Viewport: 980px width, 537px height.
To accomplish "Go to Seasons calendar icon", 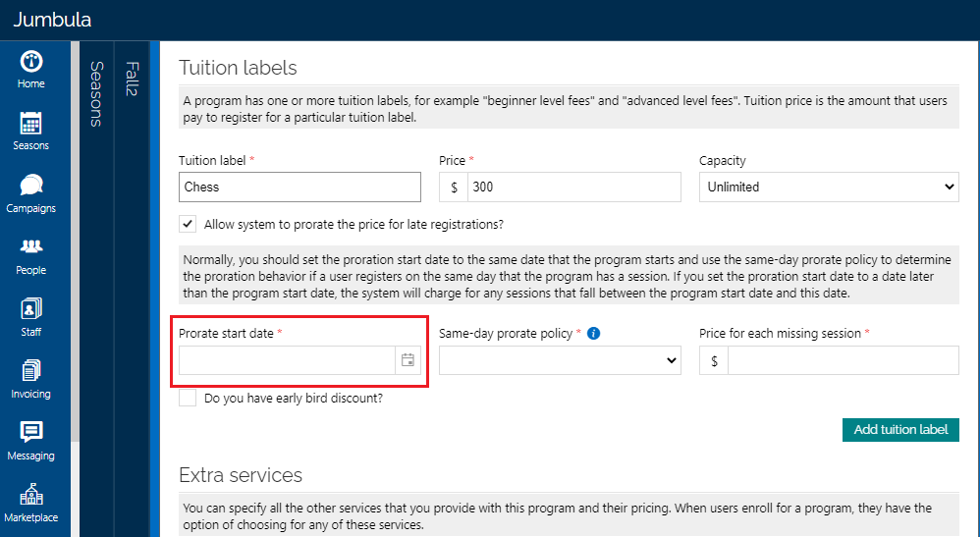I will tap(30, 123).
